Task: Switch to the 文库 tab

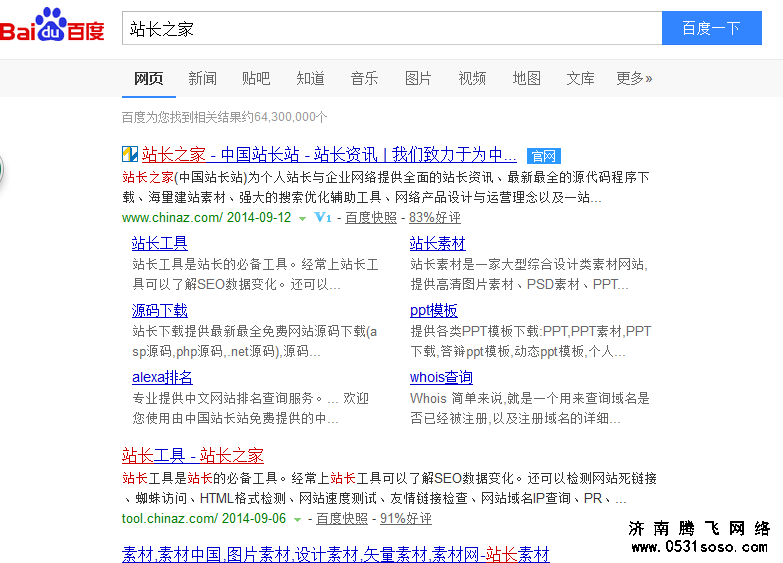Action: (580, 78)
